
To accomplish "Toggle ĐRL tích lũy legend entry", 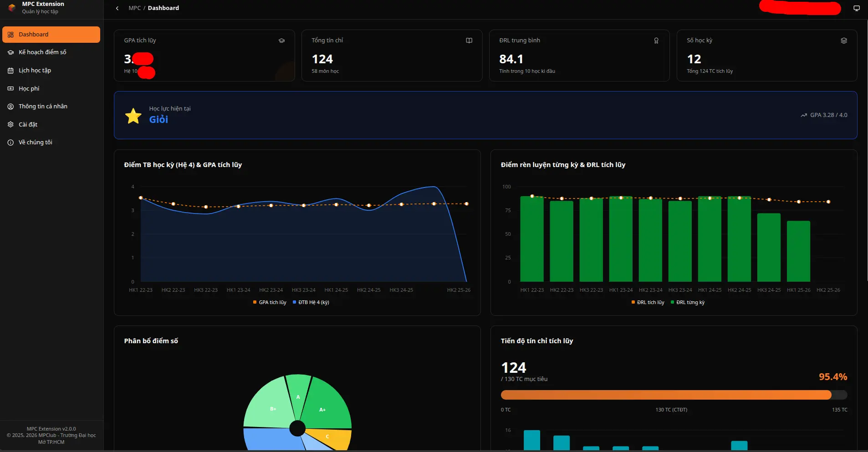I will [x=648, y=302].
